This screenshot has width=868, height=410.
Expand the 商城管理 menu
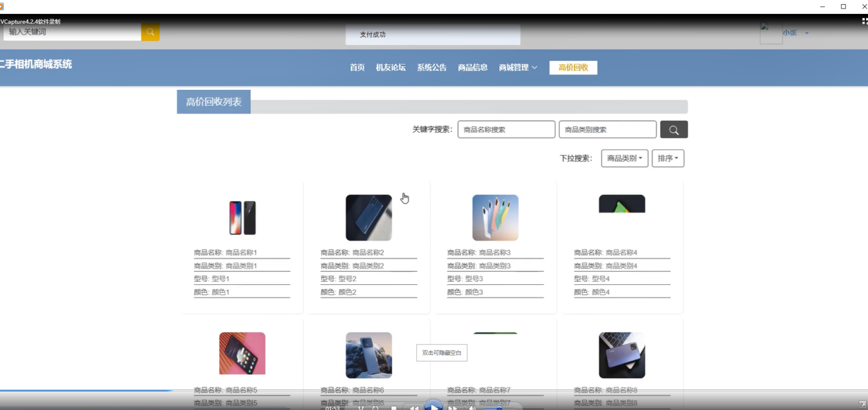click(x=518, y=67)
